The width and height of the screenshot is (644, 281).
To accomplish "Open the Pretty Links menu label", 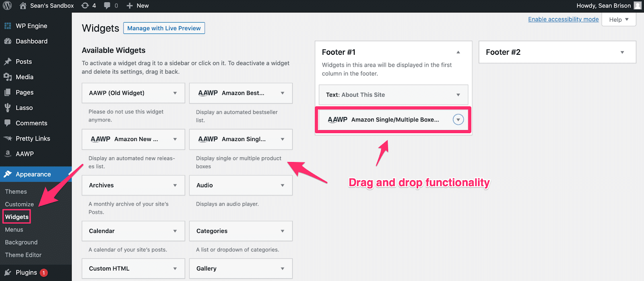I will coord(33,138).
